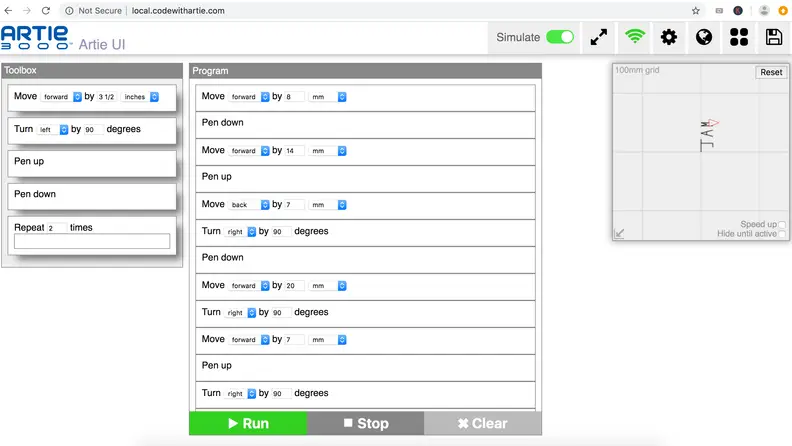Image resolution: width=792 pixels, height=446 pixels.
Task: Click the browser address bar URL
Action: point(178,11)
